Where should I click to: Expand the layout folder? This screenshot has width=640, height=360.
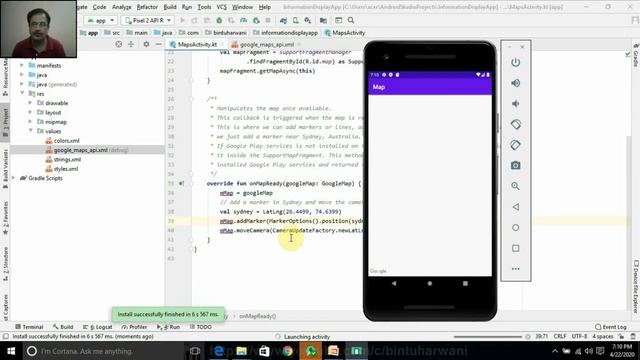click(x=30, y=112)
